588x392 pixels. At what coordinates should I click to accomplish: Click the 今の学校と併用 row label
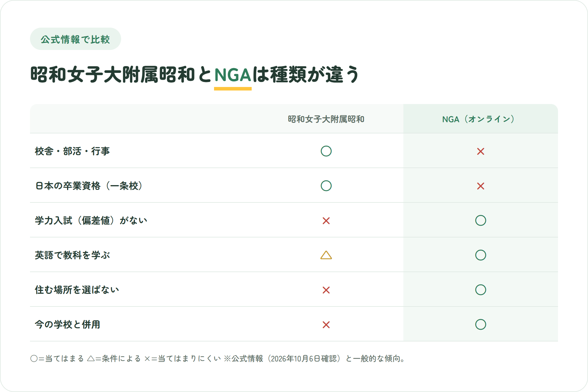point(68,324)
